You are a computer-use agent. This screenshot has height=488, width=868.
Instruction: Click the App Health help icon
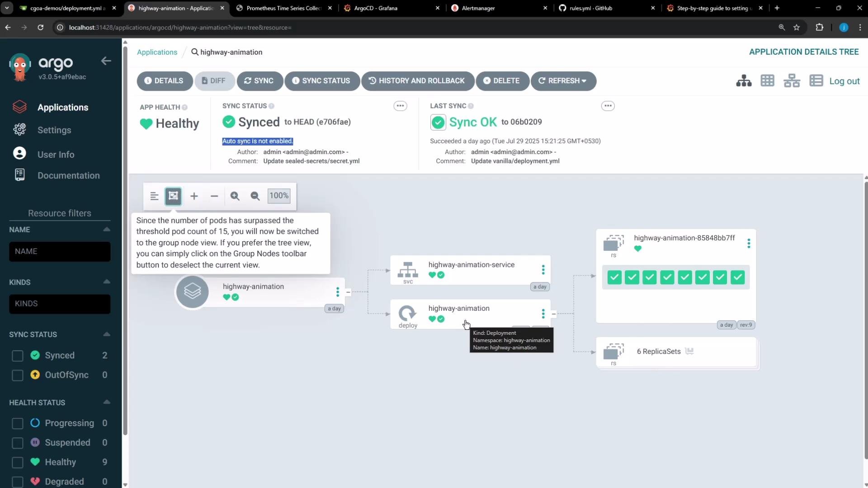point(184,108)
